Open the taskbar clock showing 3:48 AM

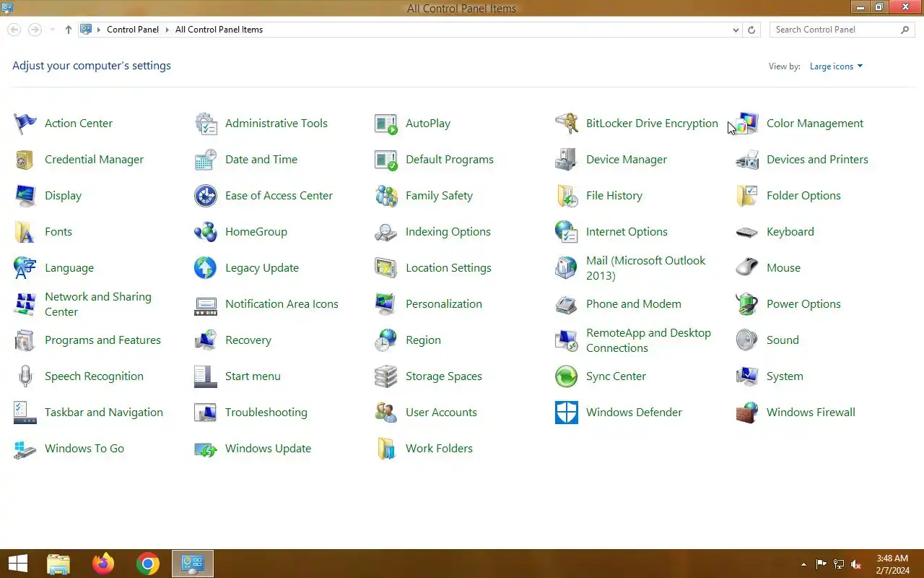coord(892,564)
